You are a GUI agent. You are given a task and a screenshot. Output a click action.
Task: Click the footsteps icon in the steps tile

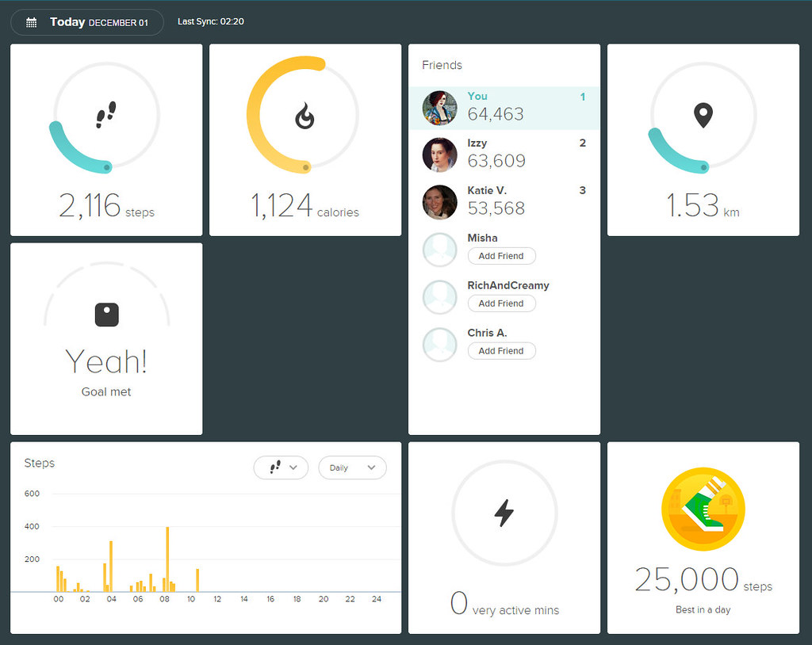coord(106,114)
